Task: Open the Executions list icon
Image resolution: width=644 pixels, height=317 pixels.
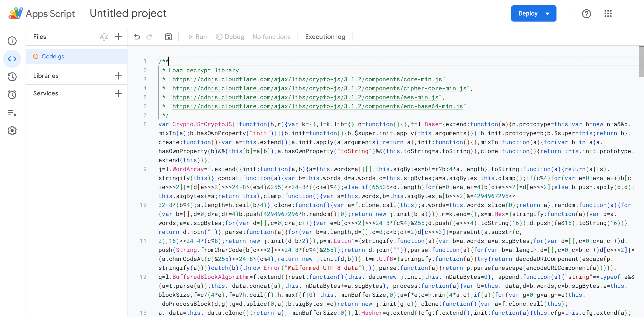Action: (12, 113)
